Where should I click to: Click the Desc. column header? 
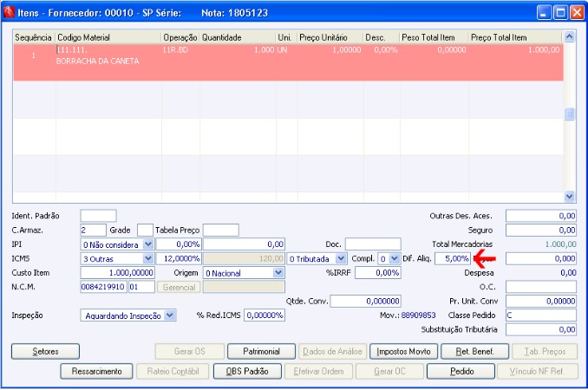click(381, 37)
